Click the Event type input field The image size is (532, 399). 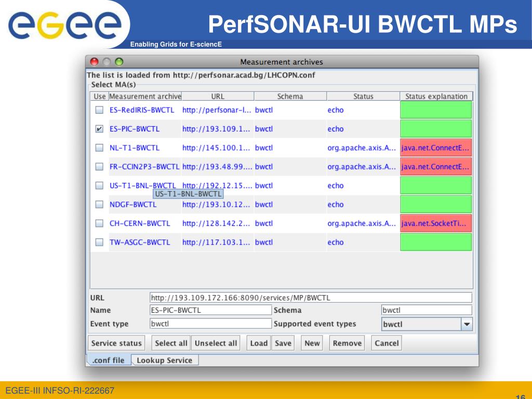211,324
